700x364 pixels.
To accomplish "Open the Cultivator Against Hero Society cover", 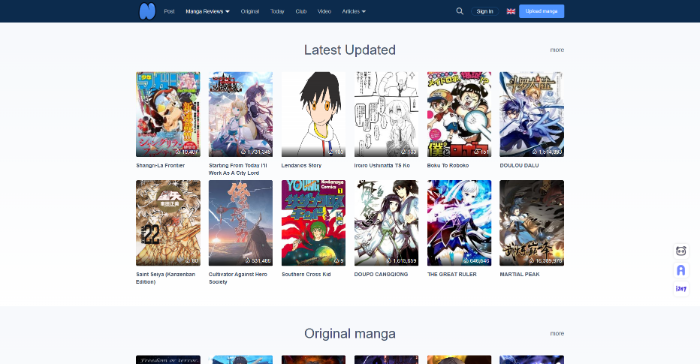I will pos(241,223).
